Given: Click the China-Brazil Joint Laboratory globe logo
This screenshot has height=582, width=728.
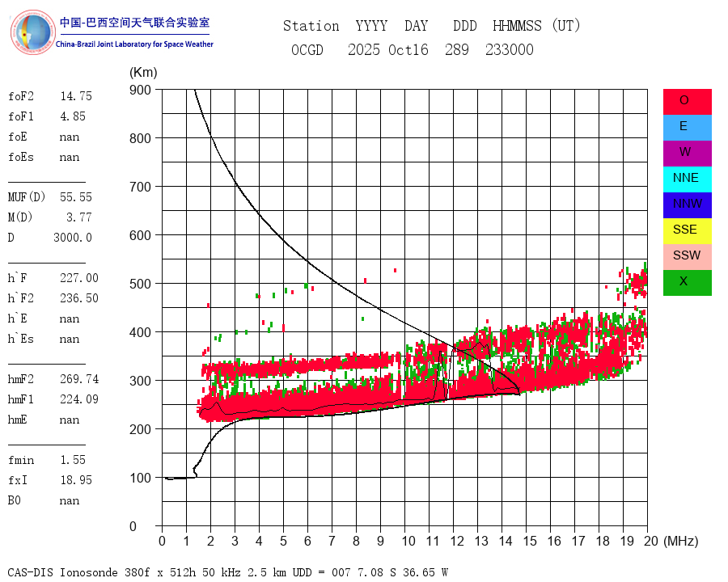Looking at the screenshot, I should coord(32,32).
